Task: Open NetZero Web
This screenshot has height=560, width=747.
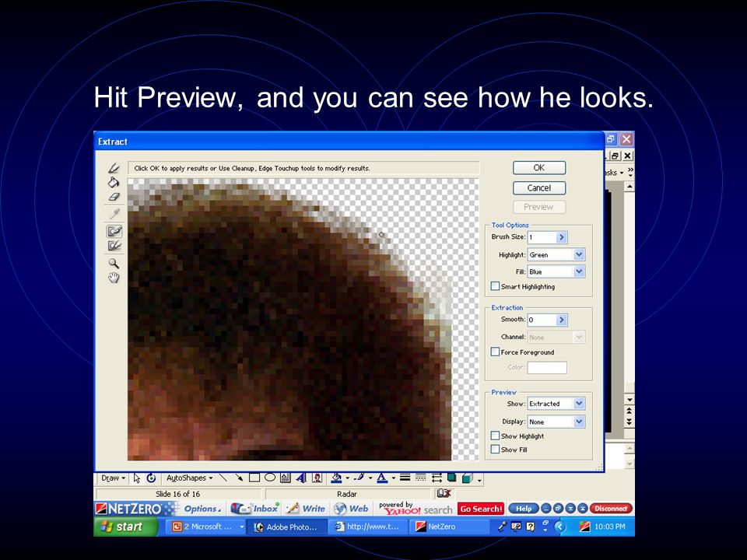Action: [352, 509]
